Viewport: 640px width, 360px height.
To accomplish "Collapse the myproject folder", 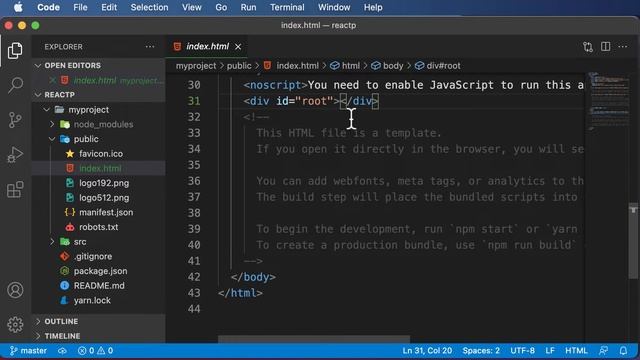I will click(x=47, y=109).
